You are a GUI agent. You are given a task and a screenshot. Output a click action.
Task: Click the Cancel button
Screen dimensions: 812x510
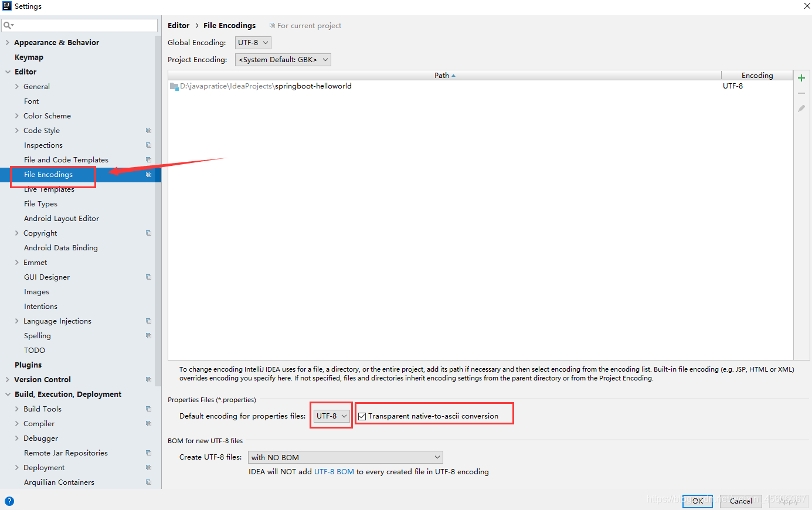pos(741,501)
